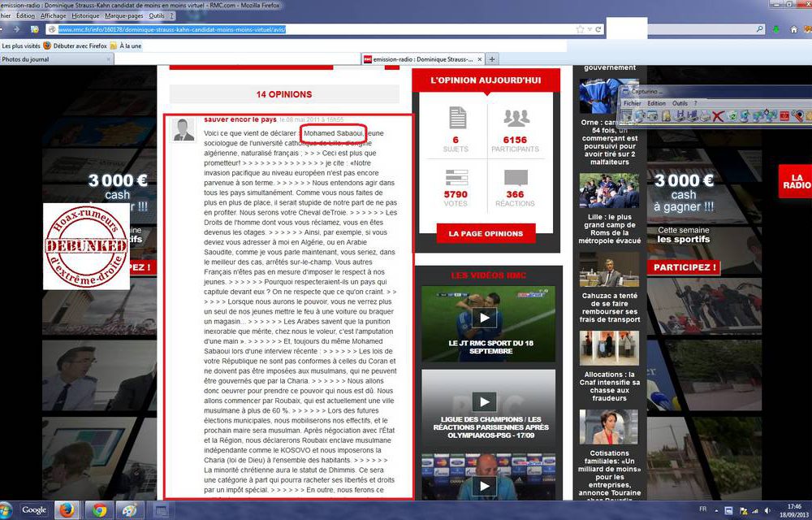
Task: Click the URL in the address bar
Action: point(171,29)
